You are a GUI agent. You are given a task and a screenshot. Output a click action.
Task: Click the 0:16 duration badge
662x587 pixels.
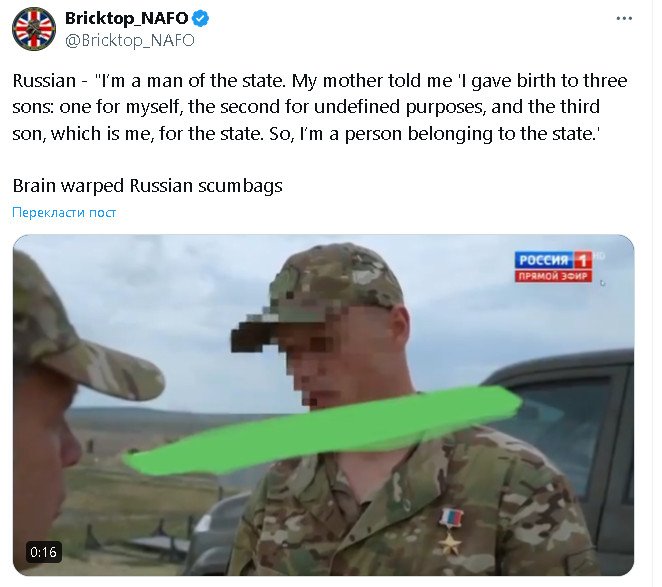pos(43,552)
